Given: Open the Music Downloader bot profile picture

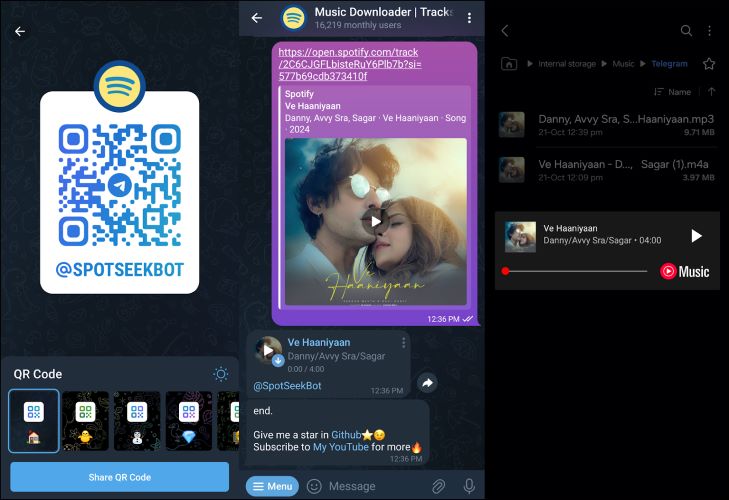Looking at the screenshot, I should pyautogui.click(x=294, y=18).
